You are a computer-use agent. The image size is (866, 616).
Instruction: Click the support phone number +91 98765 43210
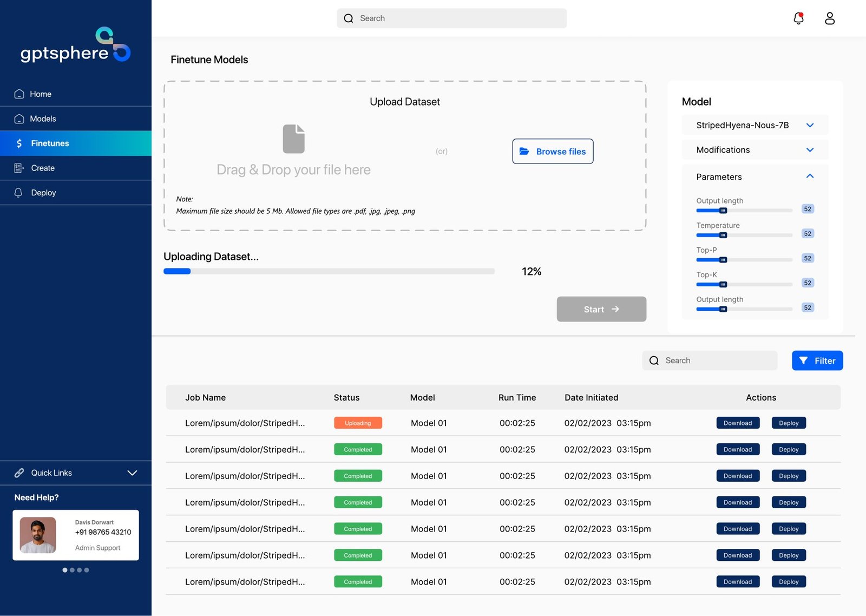pyautogui.click(x=103, y=532)
